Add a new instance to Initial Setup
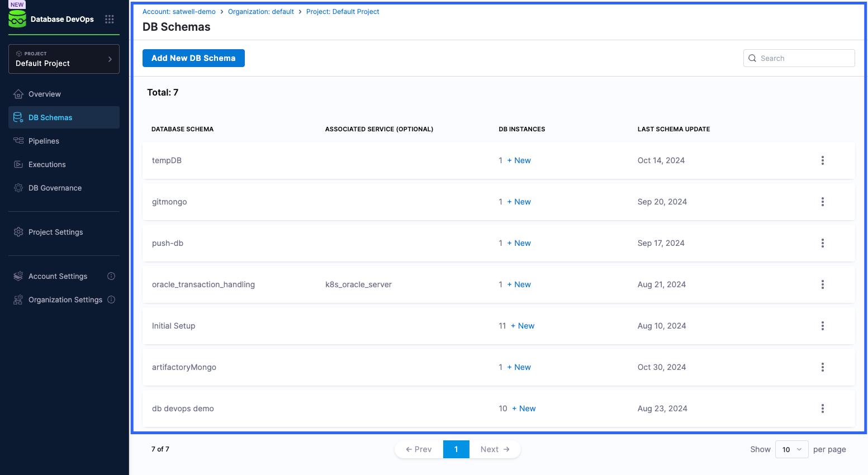868x475 pixels. pos(523,326)
